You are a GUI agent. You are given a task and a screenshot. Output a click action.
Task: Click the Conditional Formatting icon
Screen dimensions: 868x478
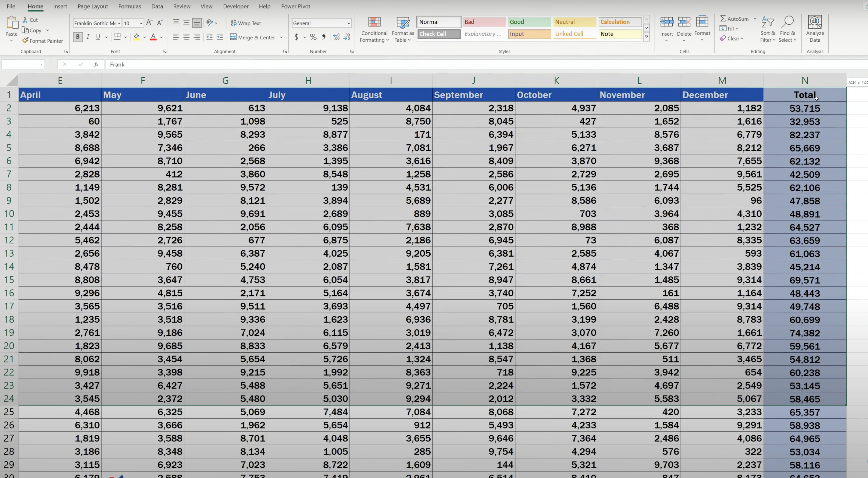pos(374,23)
